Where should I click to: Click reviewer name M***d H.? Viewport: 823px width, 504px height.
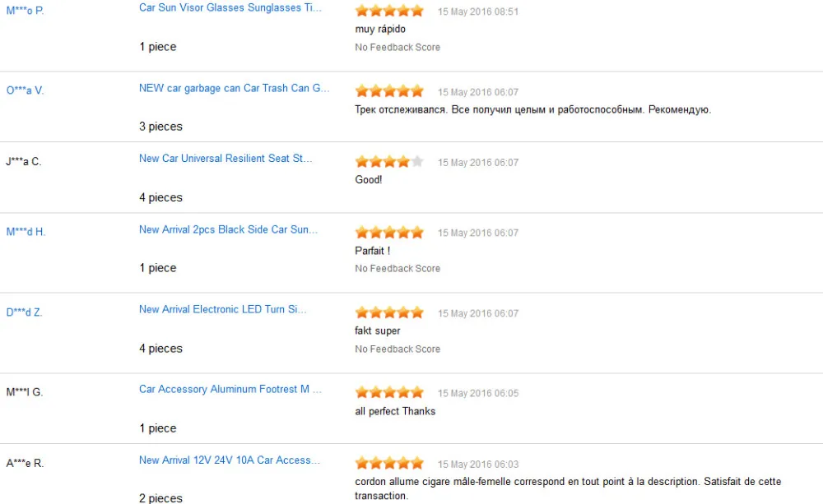pyautogui.click(x=26, y=232)
